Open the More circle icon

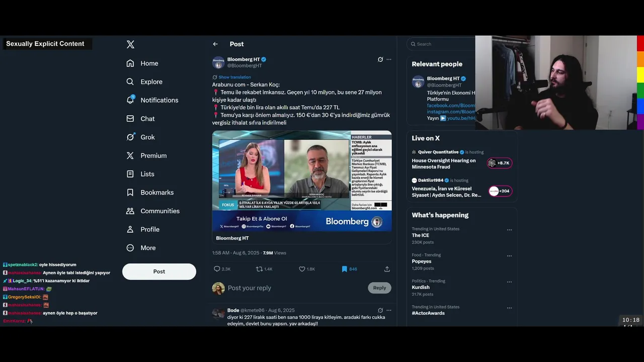pos(130,248)
